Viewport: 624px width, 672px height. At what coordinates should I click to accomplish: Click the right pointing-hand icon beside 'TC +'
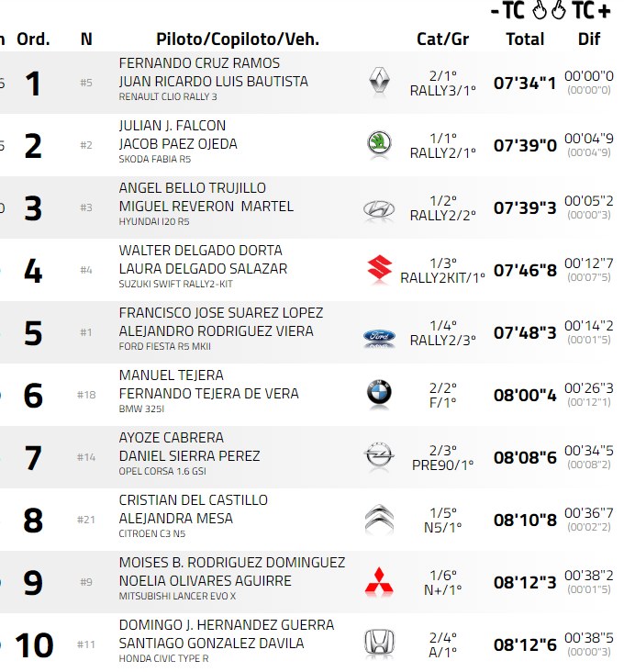[x=558, y=11]
